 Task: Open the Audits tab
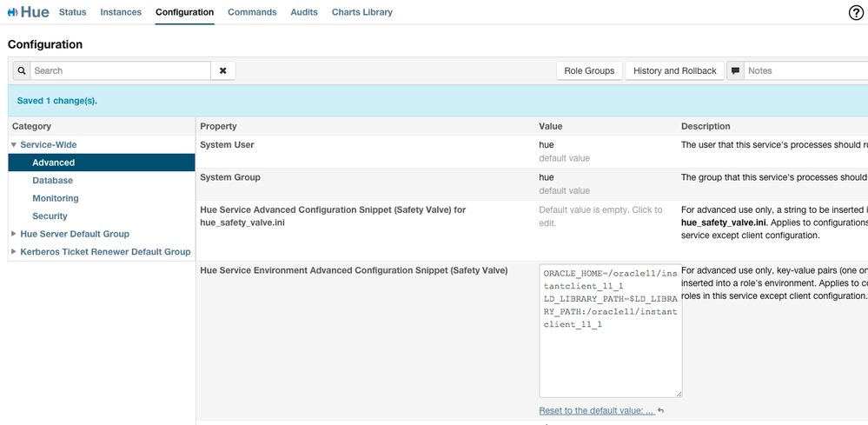[304, 13]
